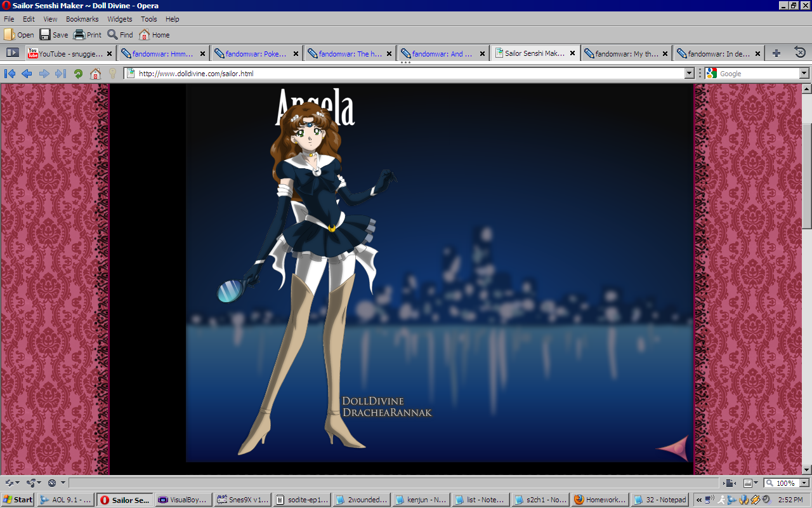Expand the address bar history dropdown
The width and height of the screenshot is (812, 508).
click(690, 74)
